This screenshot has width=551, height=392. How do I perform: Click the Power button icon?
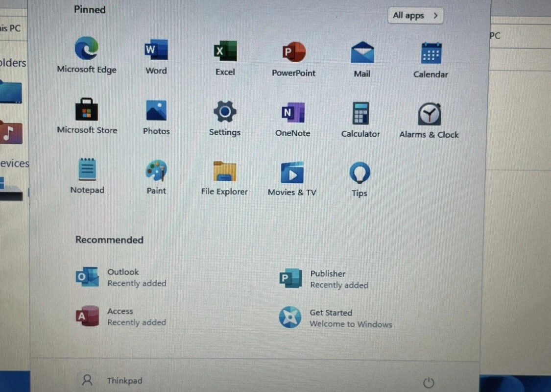pyautogui.click(x=429, y=383)
